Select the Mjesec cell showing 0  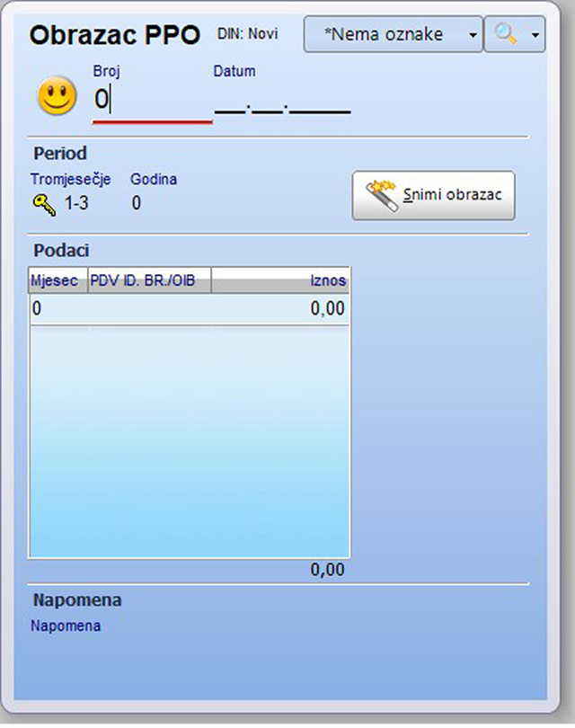58,309
